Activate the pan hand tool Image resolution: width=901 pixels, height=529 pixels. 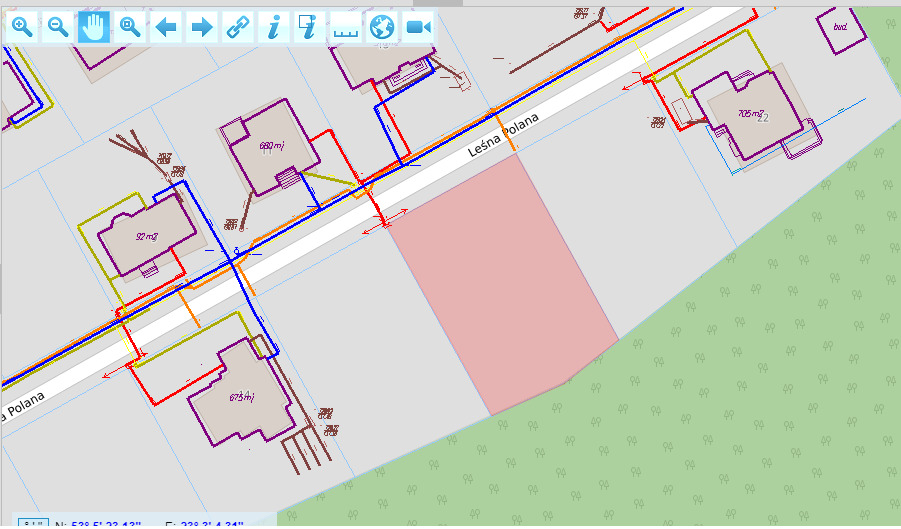tap(94, 27)
